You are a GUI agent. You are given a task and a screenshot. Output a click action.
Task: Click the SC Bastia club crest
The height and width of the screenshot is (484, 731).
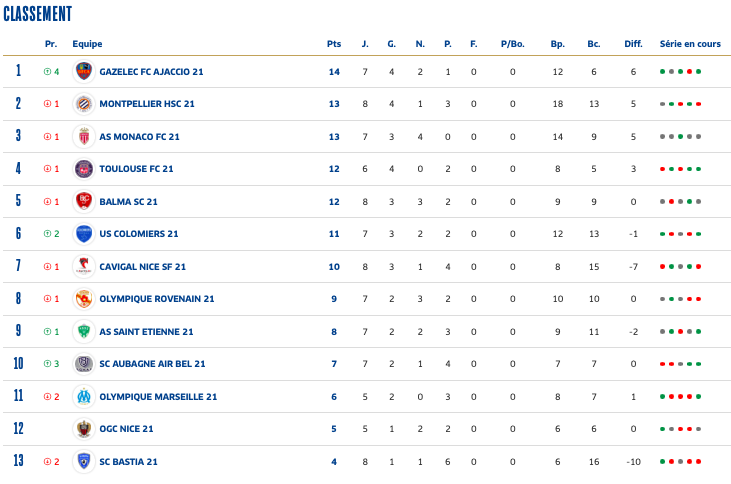click(84, 462)
